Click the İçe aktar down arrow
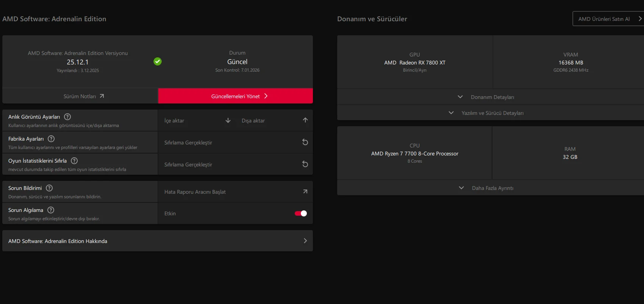The height and width of the screenshot is (304, 644). click(228, 121)
